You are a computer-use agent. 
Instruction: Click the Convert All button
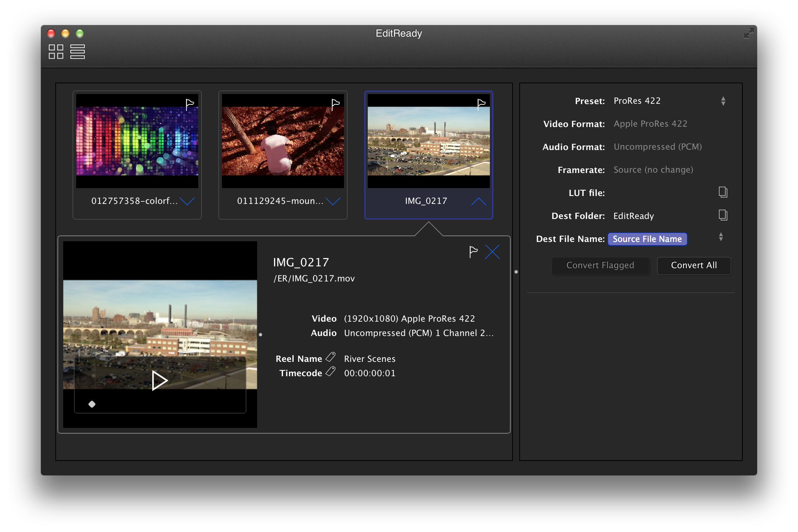click(x=693, y=266)
